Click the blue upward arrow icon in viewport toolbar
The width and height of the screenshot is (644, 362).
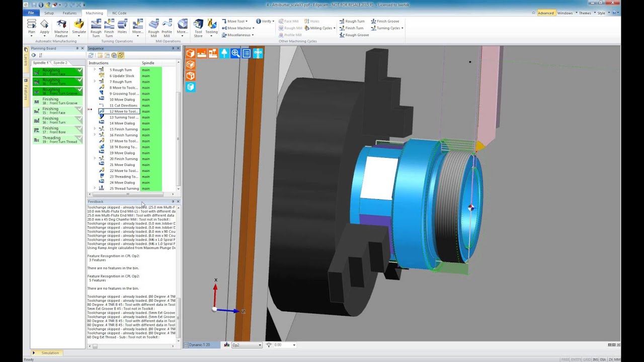[224, 53]
